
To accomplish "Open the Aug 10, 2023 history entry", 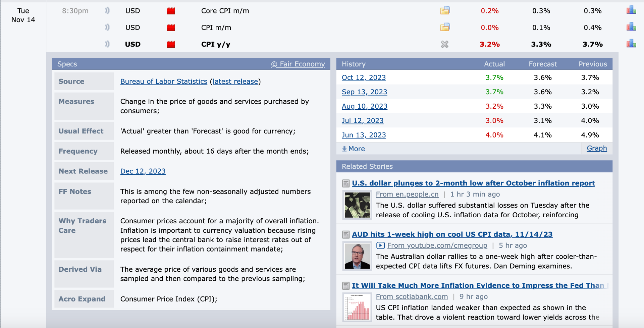I will click(x=365, y=106).
